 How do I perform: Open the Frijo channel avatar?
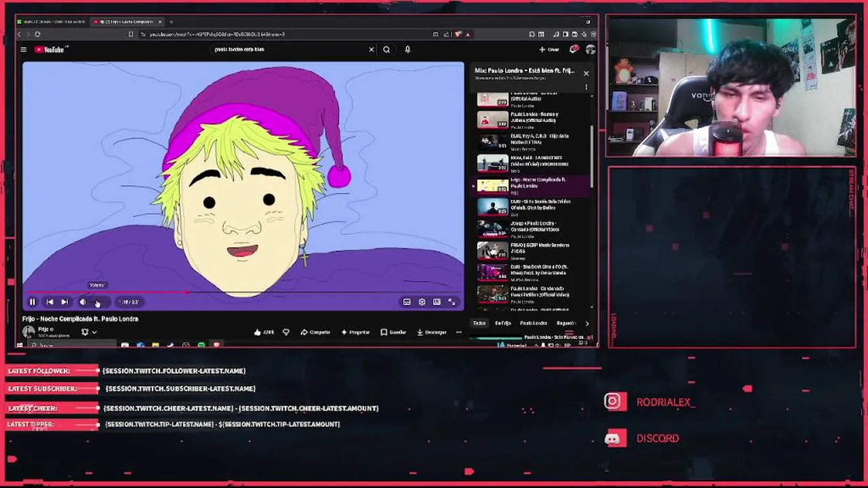[x=28, y=331]
